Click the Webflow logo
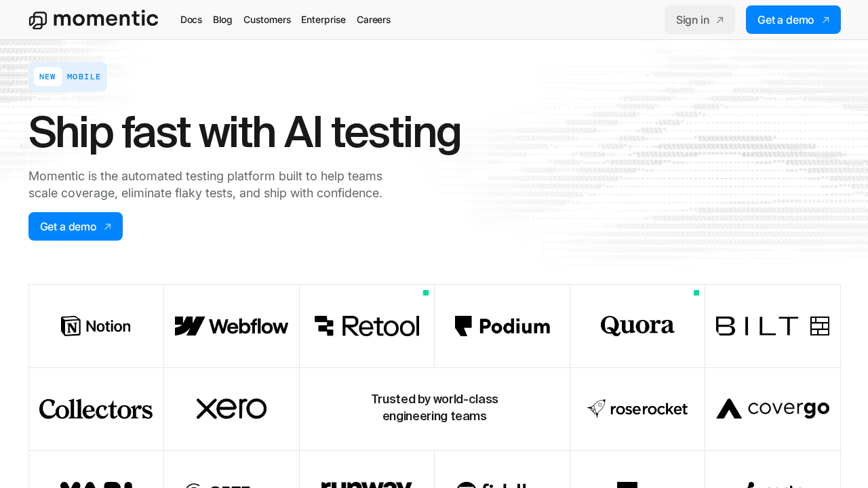The width and height of the screenshot is (868, 488). tap(231, 326)
